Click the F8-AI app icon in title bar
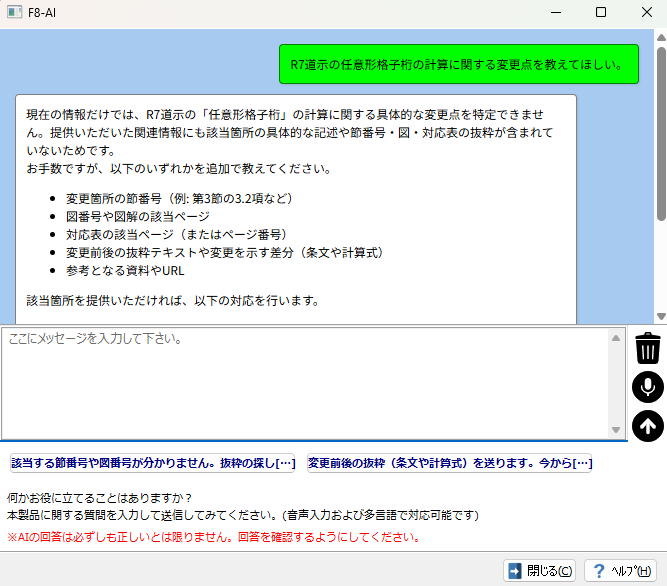 [14, 12]
